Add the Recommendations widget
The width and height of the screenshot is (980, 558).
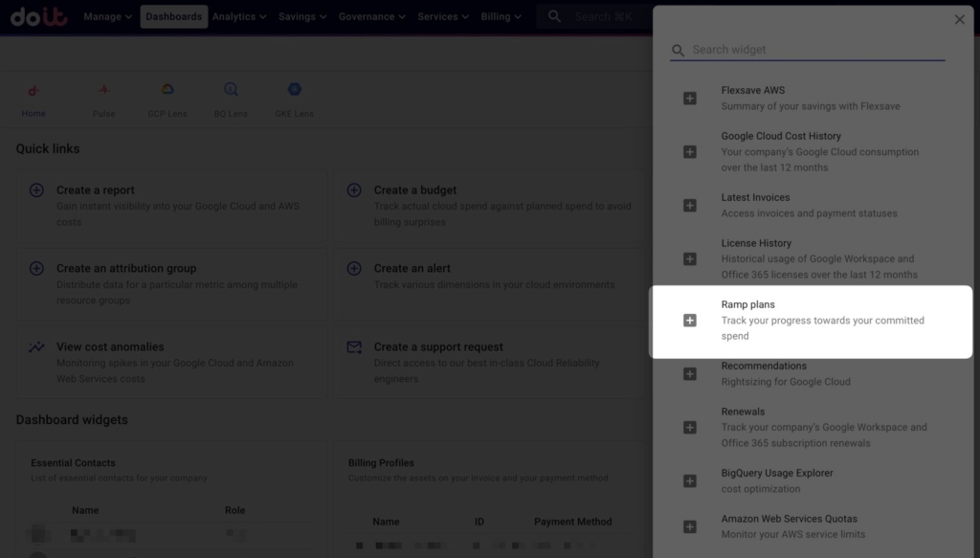[689, 374]
